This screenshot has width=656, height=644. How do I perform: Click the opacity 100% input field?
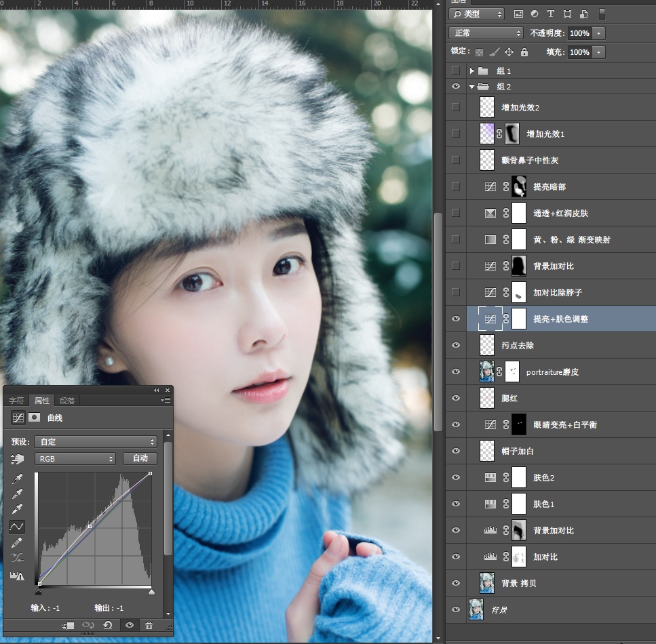click(579, 33)
